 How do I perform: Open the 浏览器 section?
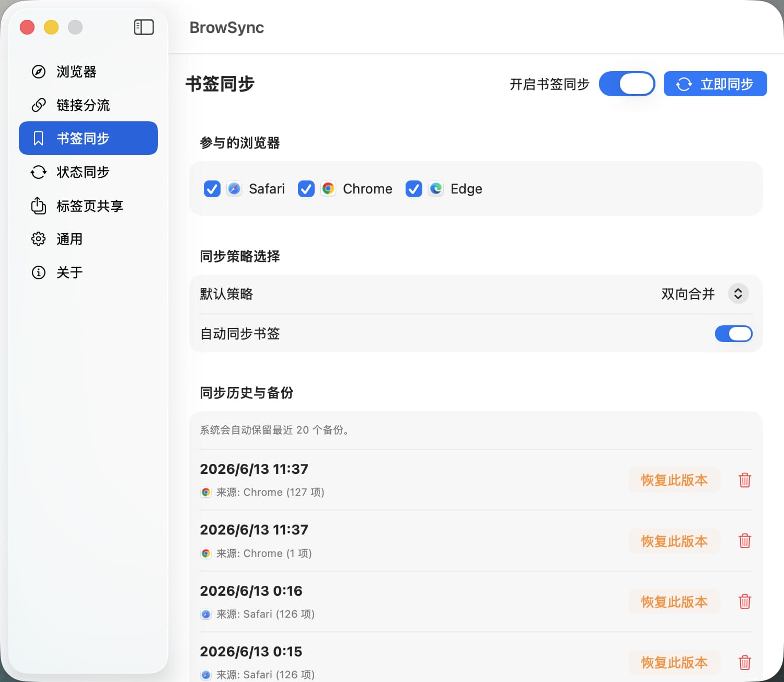88,72
